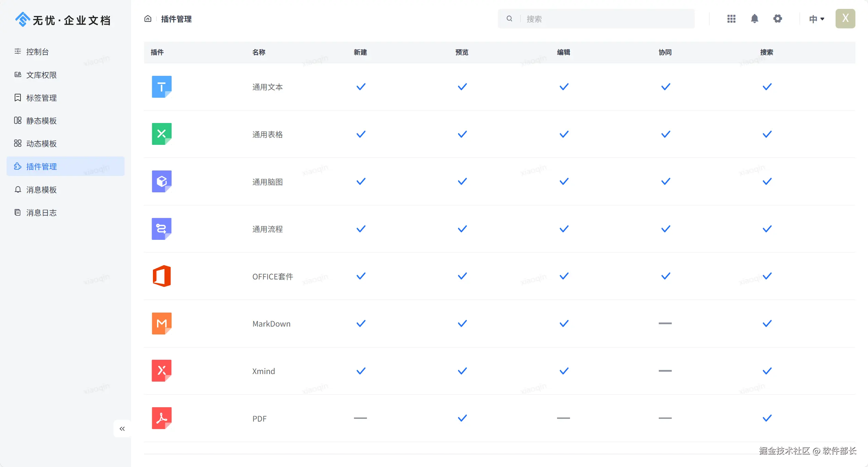Open the settings gear icon
Screen dimensions: 868x467
778,19
